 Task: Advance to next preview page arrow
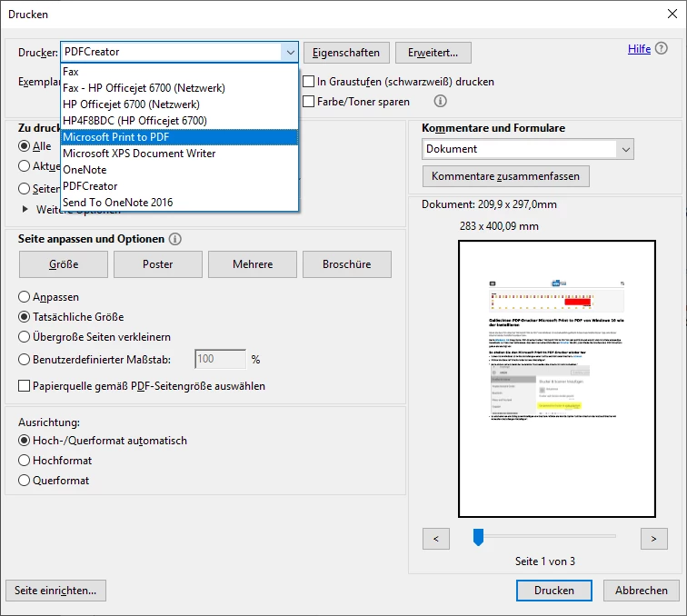coord(653,539)
